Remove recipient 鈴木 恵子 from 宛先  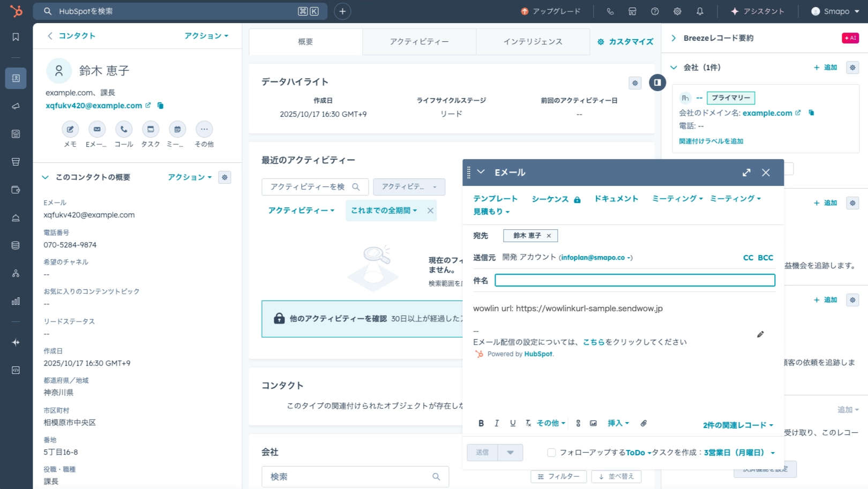[x=549, y=236]
